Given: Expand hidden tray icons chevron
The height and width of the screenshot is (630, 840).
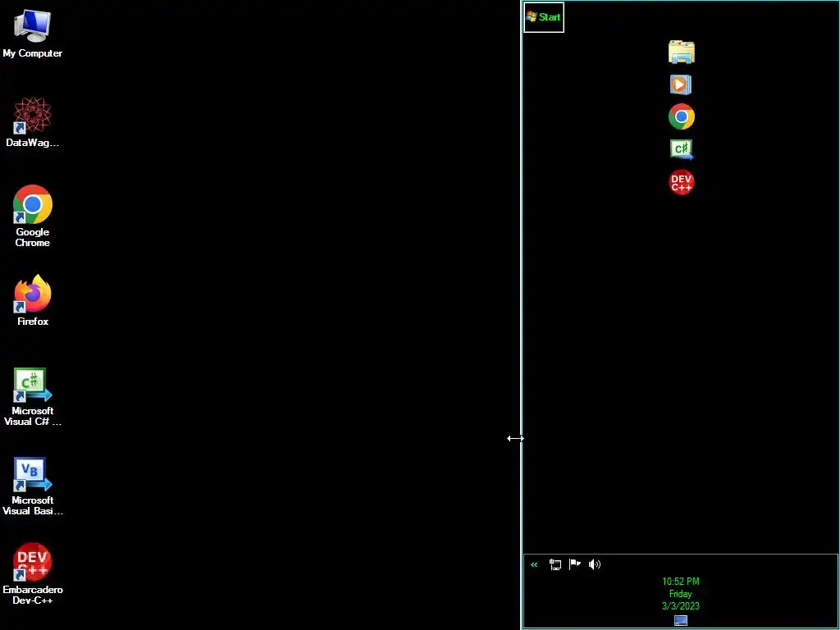Looking at the screenshot, I should (x=534, y=564).
